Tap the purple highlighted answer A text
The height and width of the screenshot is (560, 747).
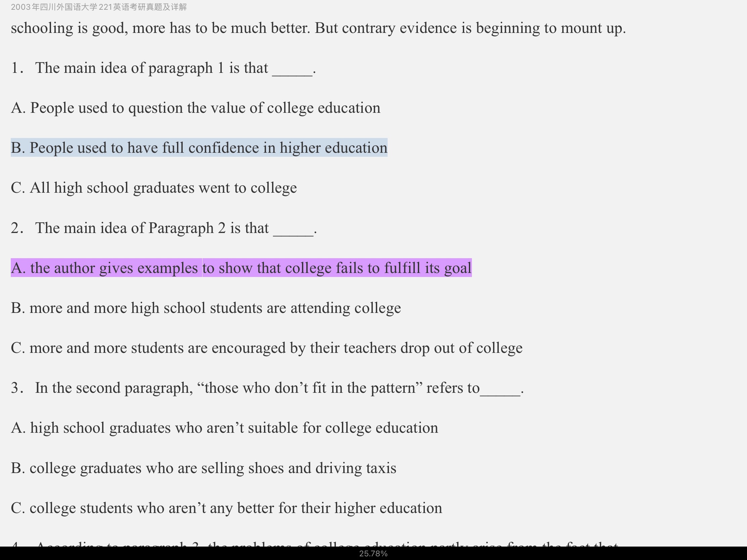pyautogui.click(x=241, y=268)
